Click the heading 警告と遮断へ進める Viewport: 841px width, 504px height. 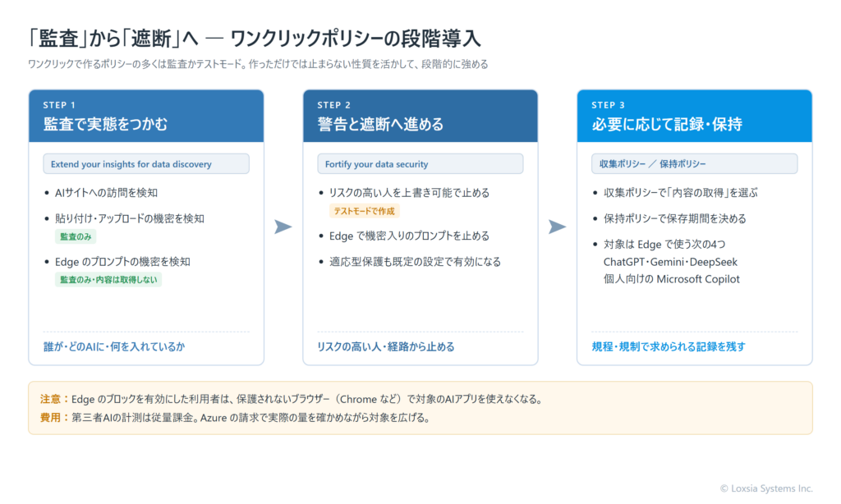coord(380,125)
